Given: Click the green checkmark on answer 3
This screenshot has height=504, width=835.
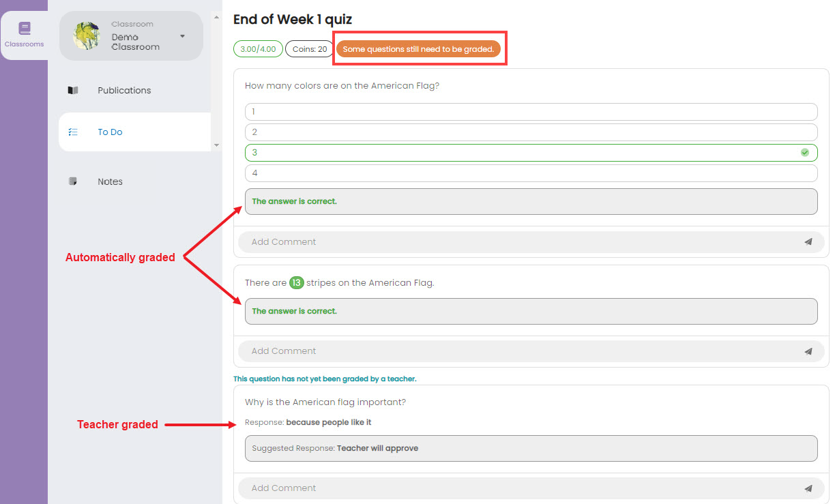Looking at the screenshot, I should [x=805, y=153].
